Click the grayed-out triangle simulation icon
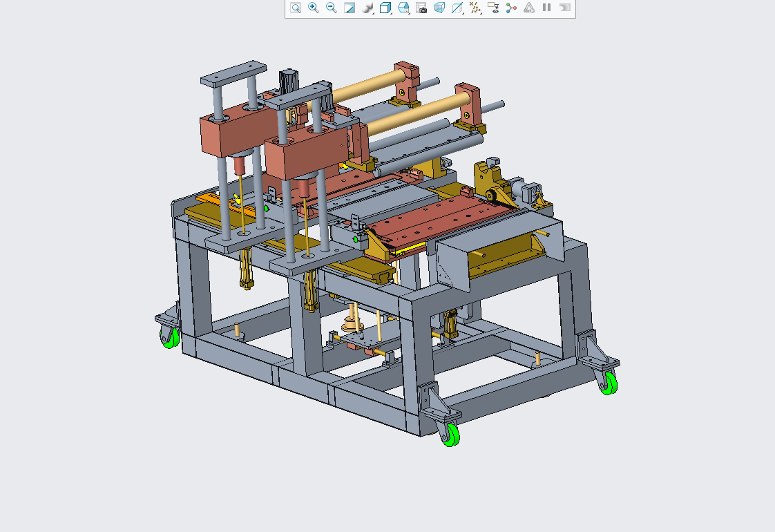775x532 pixels. (x=529, y=8)
